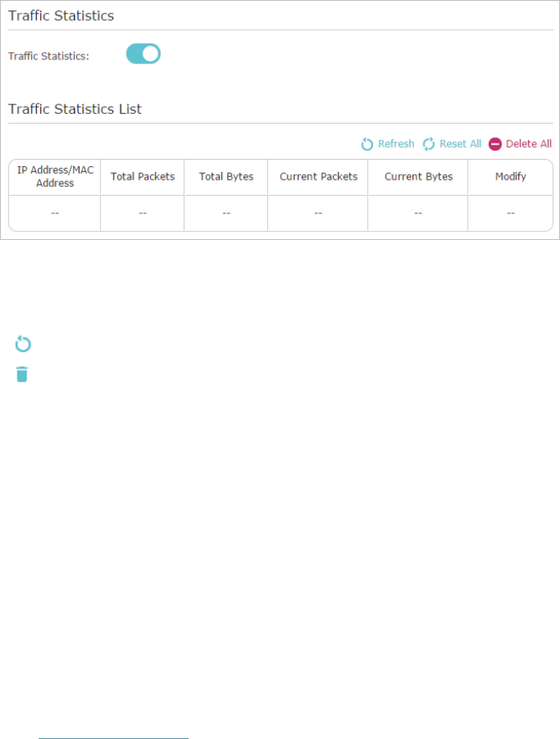Screen dimensions: 560x739
Task: Click the red Delete All minus icon
Action: [495, 144]
